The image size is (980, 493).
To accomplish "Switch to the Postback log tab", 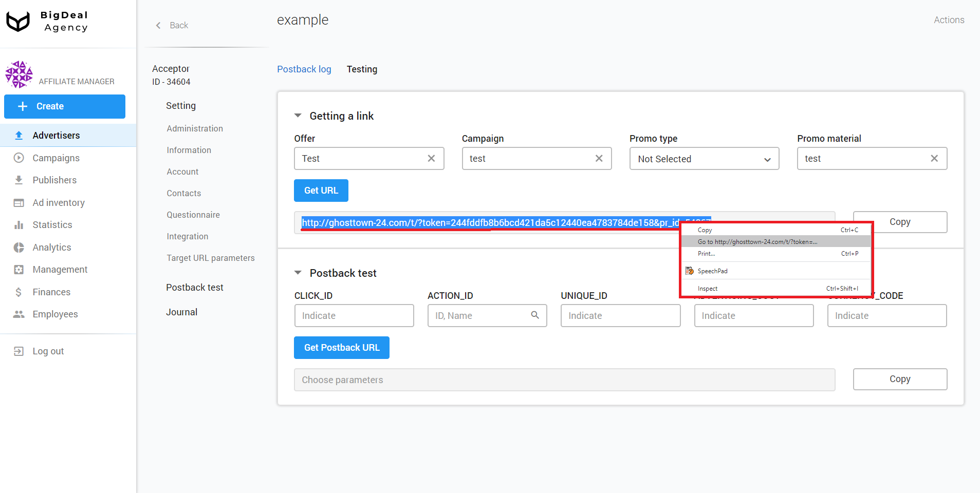I will point(304,69).
